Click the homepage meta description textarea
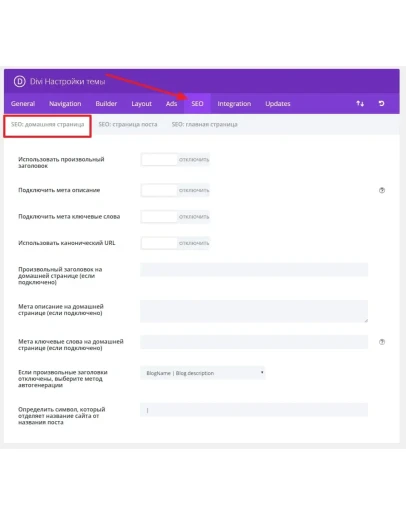406x516 pixels. coord(254,311)
